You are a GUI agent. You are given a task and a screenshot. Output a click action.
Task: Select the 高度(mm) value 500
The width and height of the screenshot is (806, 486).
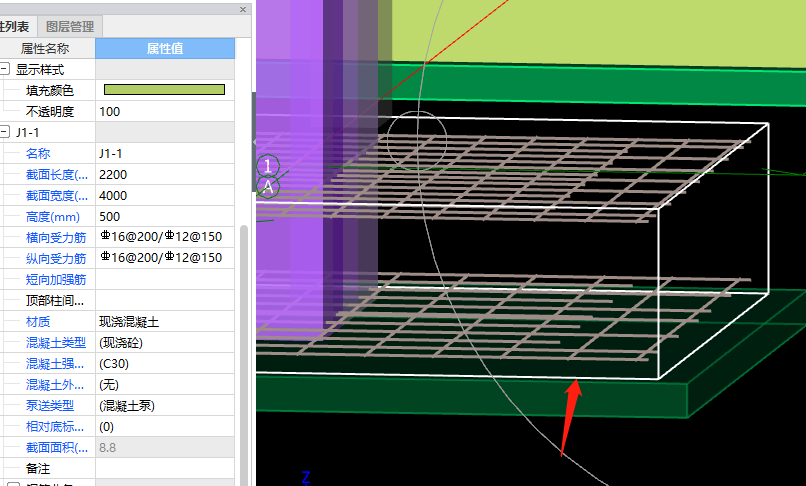coord(164,217)
